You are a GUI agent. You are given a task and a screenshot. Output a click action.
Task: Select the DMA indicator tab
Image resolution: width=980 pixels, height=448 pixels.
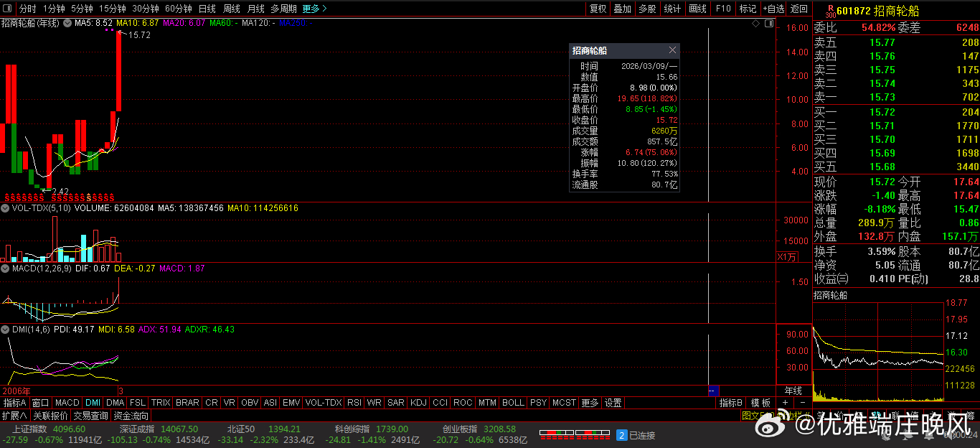coord(116,403)
